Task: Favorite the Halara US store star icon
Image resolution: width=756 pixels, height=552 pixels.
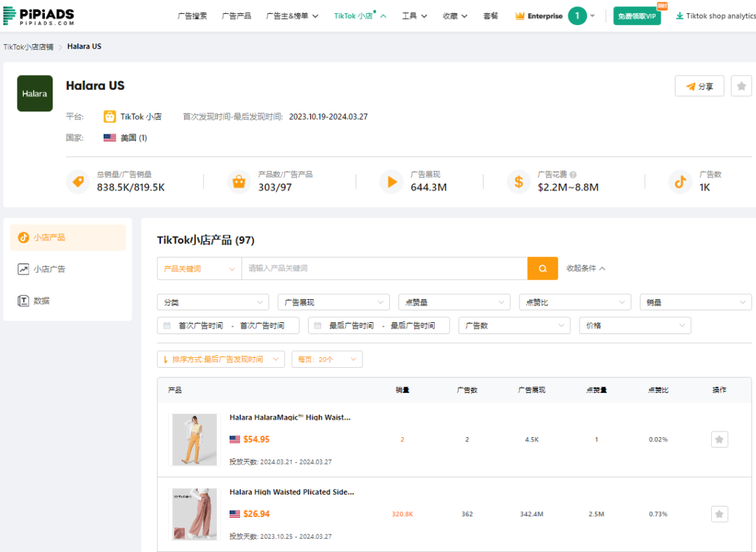Action: (741, 86)
